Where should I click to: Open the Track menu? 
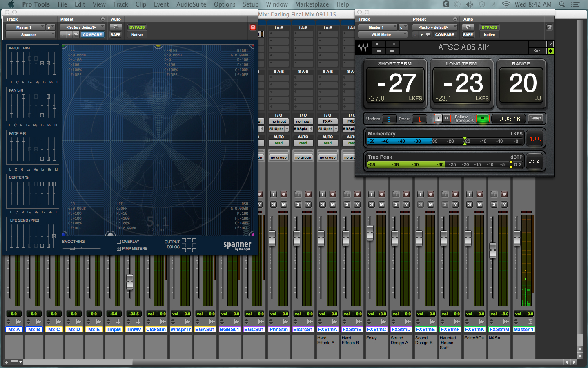(120, 4)
